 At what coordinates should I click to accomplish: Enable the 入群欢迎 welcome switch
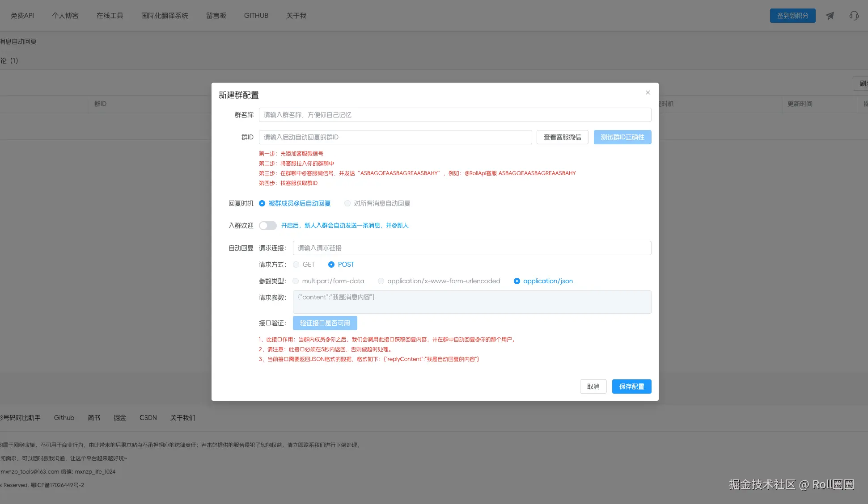click(x=268, y=226)
